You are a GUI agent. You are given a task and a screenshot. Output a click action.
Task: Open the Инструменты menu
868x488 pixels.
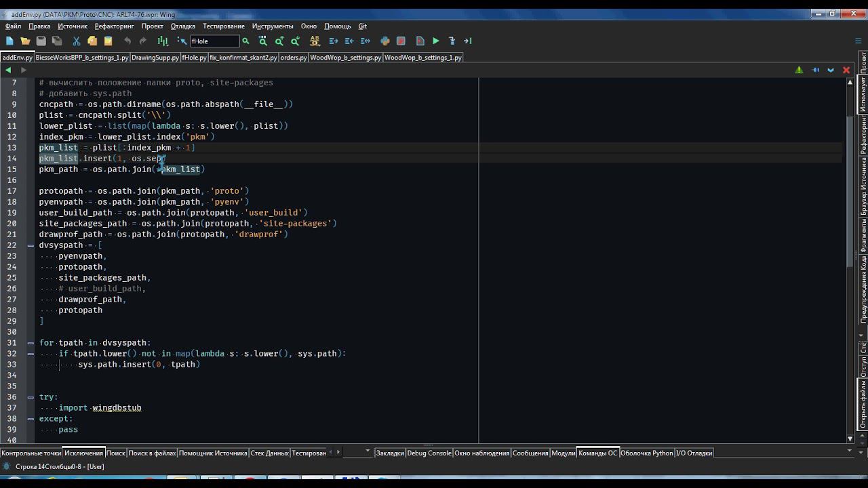click(x=272, y=26)
